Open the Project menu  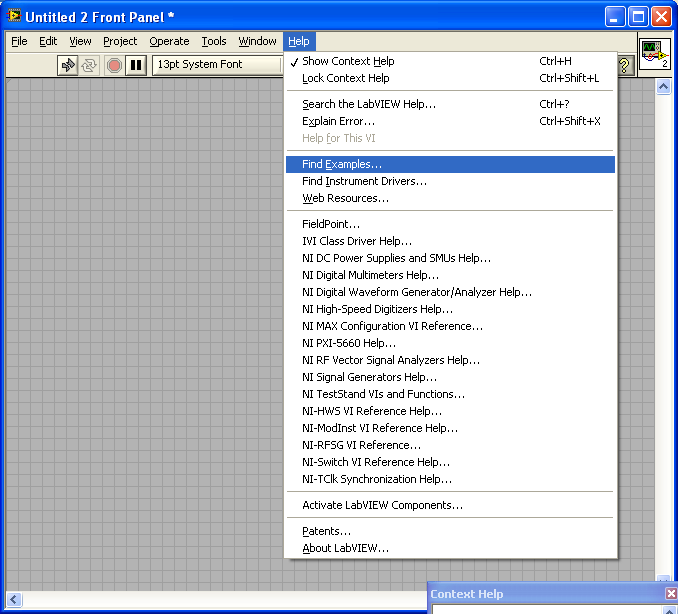point(120,41)
